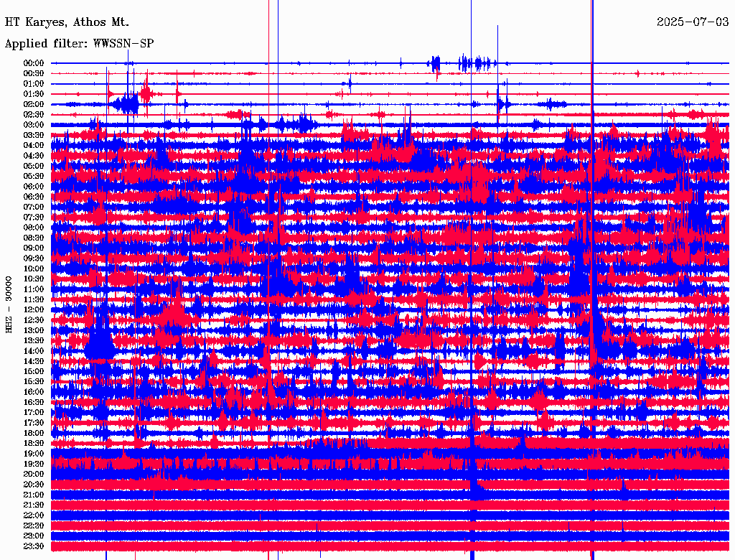Select the 20:30 time row label
735x560 pixels.
pyautogui.click(x=34, y=485)
